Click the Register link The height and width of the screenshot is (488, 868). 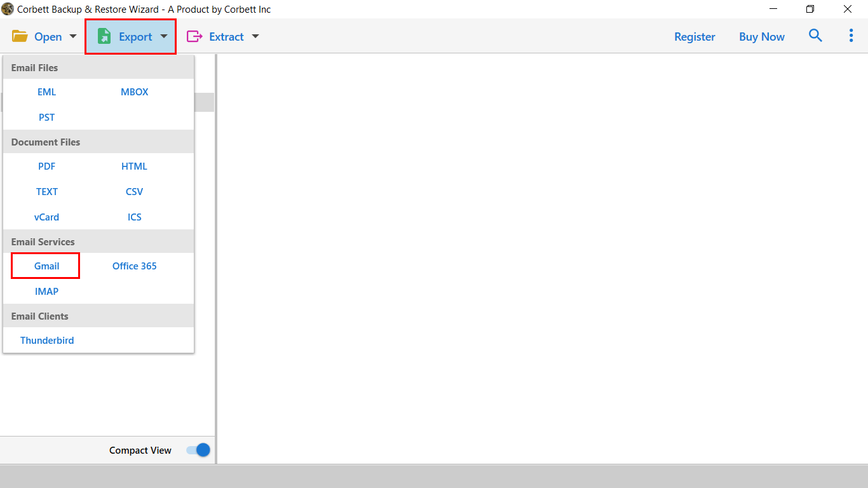pos(695,37)
